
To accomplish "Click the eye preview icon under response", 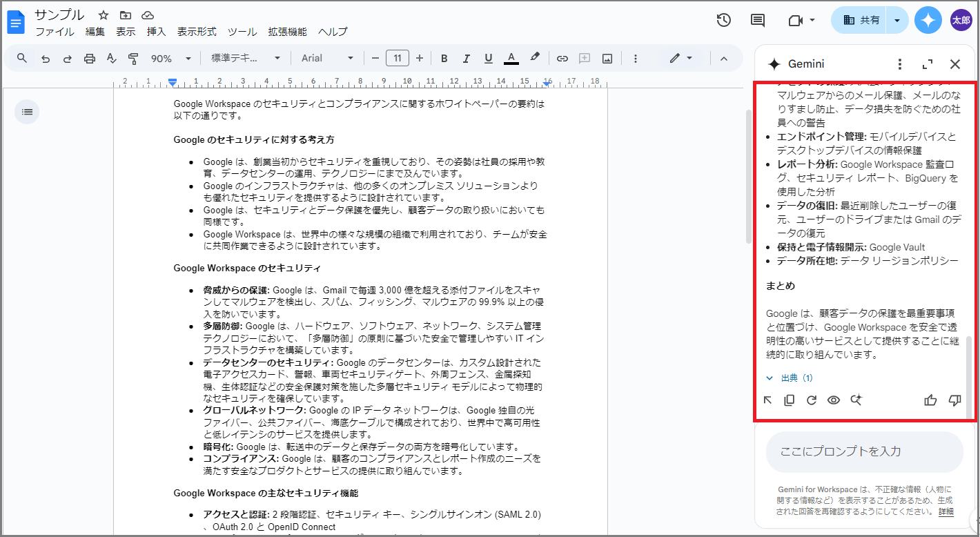I will [834, 400].
